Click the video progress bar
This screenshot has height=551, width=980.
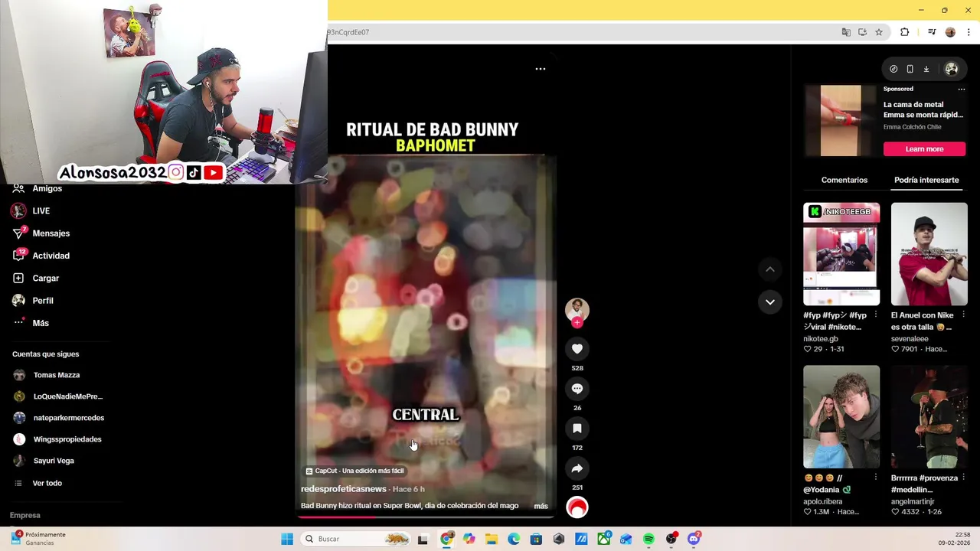point(426,517)
